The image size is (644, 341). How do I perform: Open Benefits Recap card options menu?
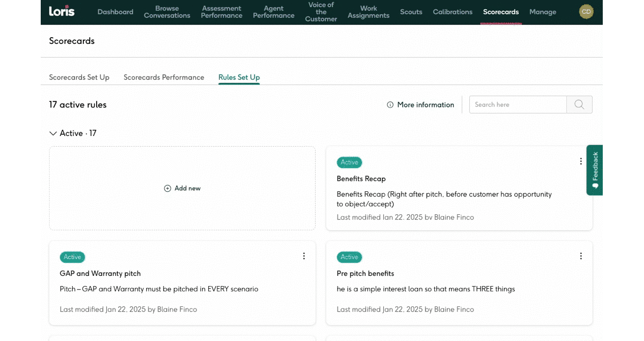click(x=581, y=161)
